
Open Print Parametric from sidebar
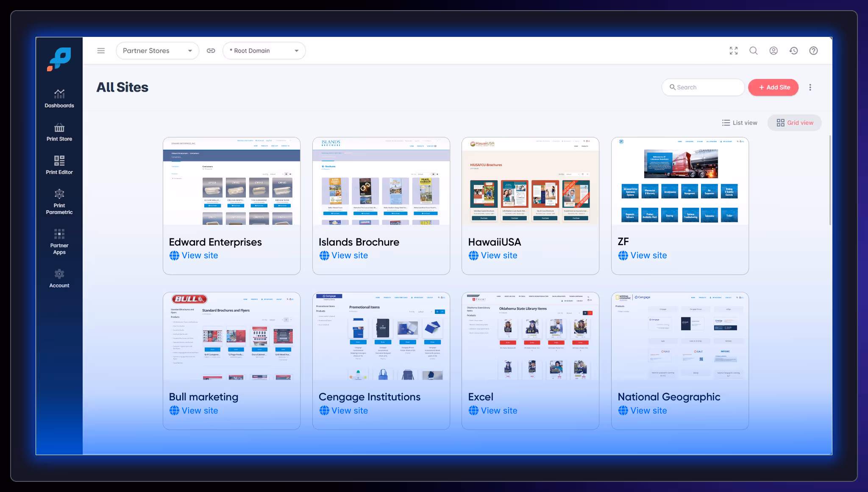(59, 201)
